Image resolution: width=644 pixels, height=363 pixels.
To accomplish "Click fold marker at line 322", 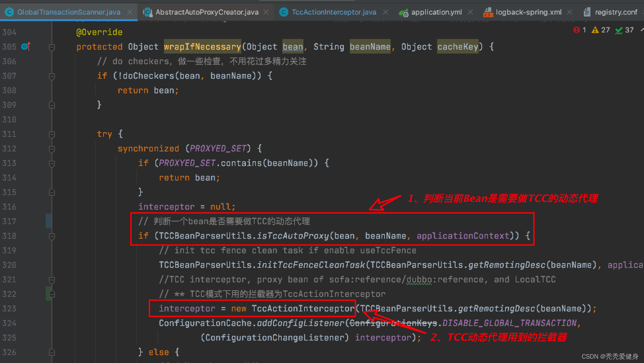I will pyautogui.click(x=52, y=294).
